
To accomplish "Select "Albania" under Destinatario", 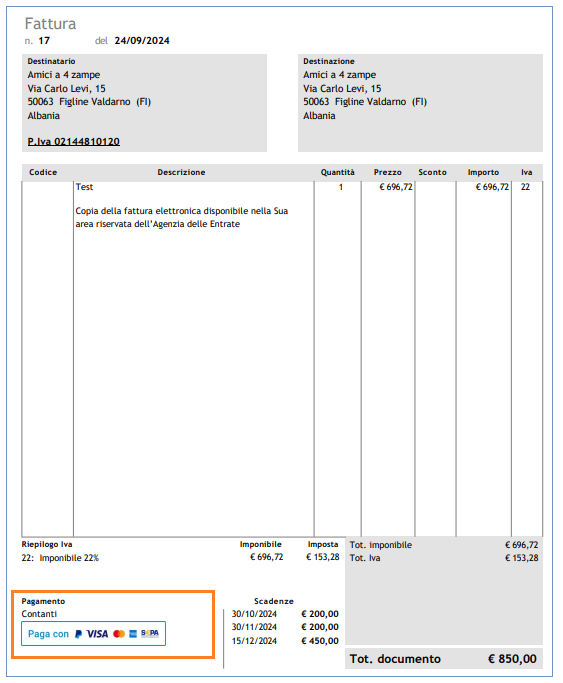I will pos(44,116).
